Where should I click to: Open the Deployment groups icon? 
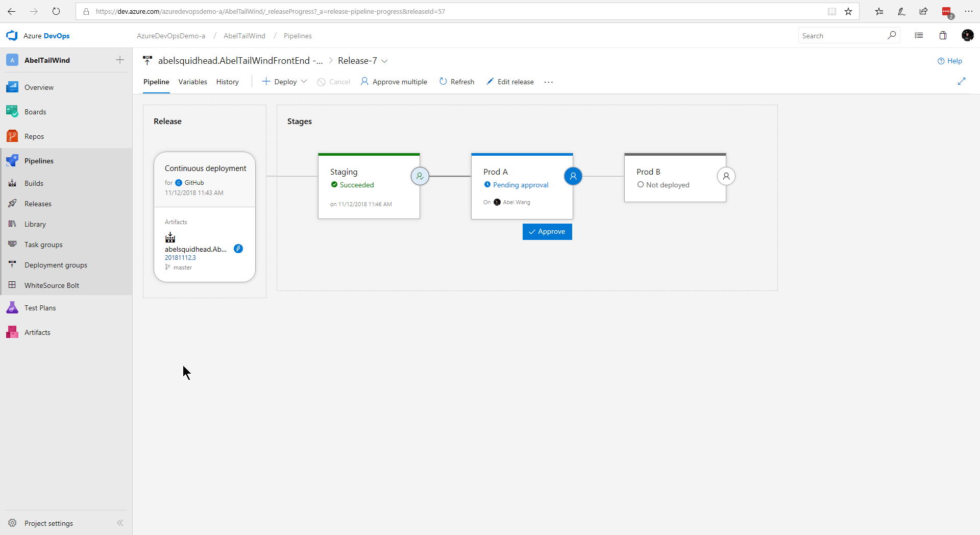coord(12,265)
